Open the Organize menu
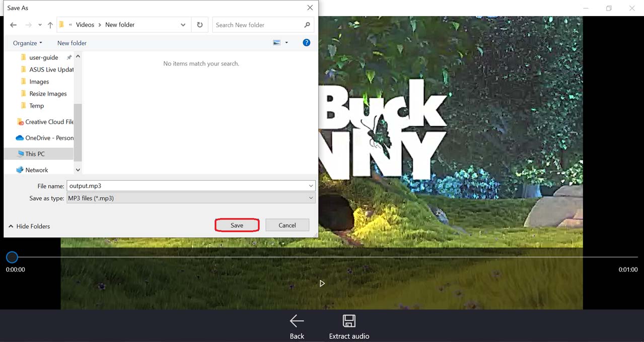The height and width of the screenshot is (342, 644). pos(27,43)
